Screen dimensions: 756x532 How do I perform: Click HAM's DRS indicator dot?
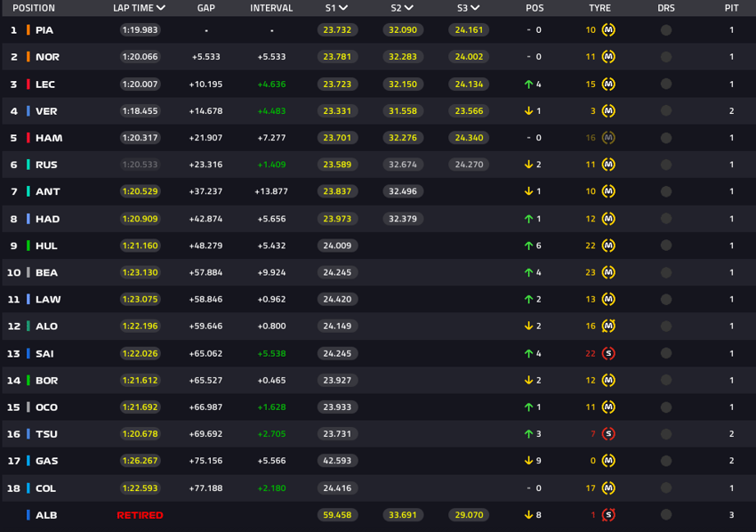[666, 138]
